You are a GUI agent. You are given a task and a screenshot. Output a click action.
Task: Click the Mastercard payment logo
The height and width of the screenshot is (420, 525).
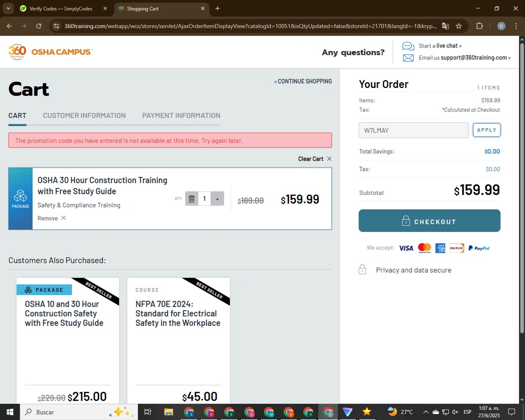[424, 248]
